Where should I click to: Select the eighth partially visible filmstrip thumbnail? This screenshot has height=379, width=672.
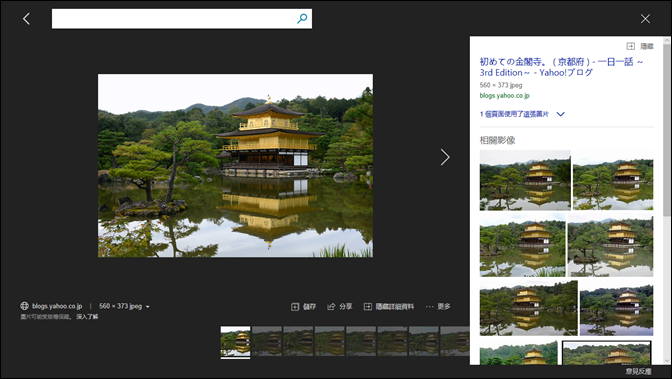(x=455, y=341)
